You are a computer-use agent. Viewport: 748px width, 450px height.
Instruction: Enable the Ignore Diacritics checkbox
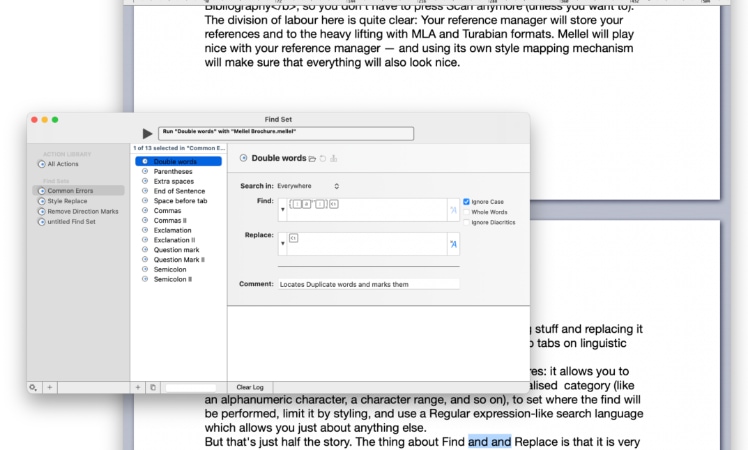466,222
